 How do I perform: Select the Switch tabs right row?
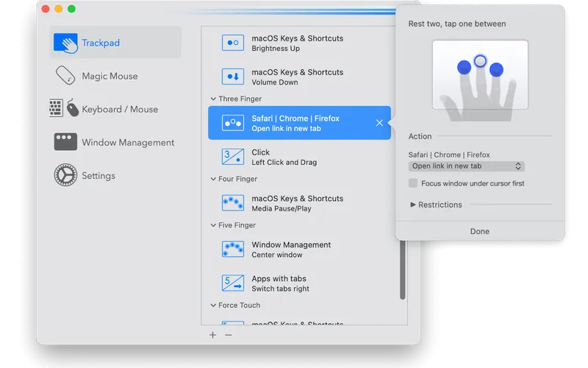(x=299, y=283)
